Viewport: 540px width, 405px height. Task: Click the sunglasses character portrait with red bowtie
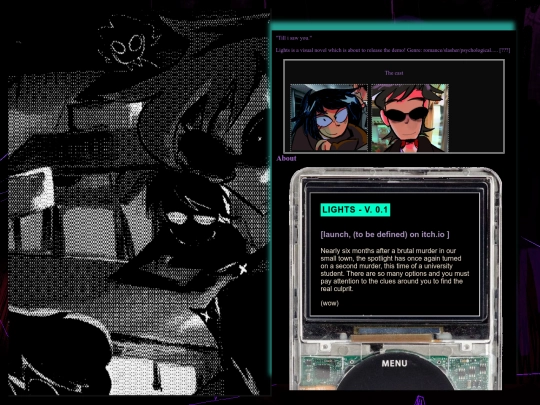pos(410,117)
